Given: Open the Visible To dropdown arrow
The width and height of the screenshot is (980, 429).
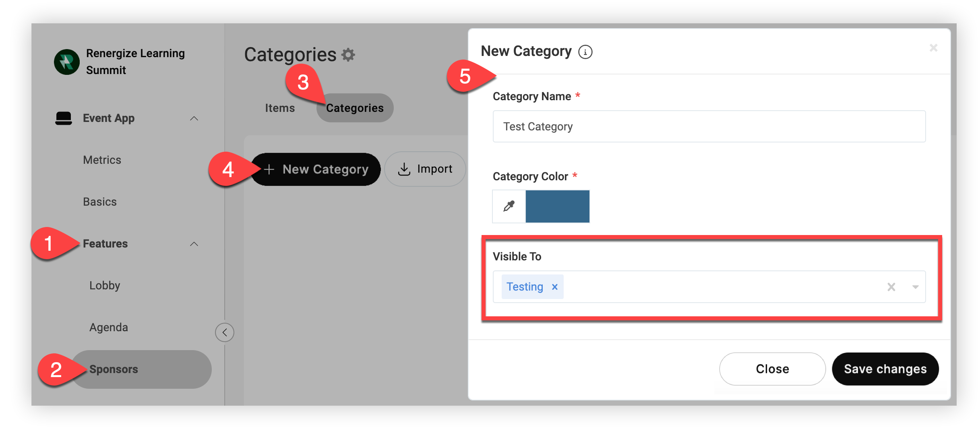Looking at the screenshot, I should (x=915, y=287).
